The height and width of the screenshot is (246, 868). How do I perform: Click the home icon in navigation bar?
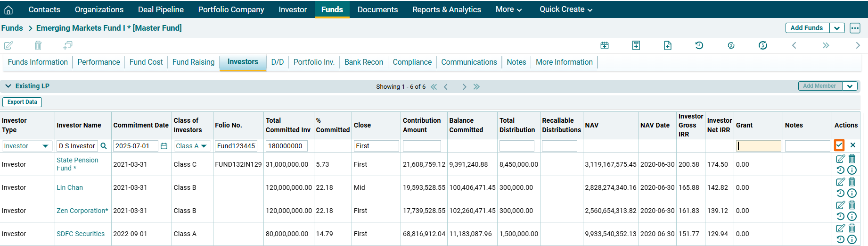coord(8,9)
